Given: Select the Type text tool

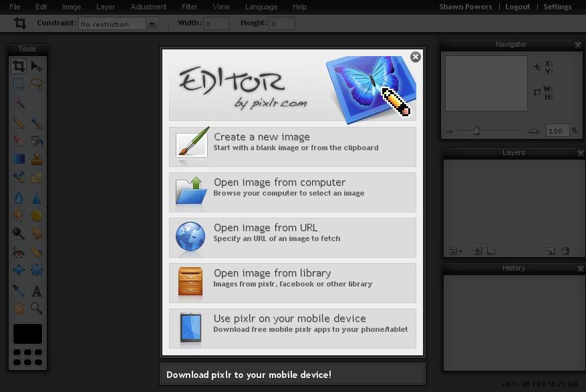Looking at the screenshot, I should [x=37, y=290].
